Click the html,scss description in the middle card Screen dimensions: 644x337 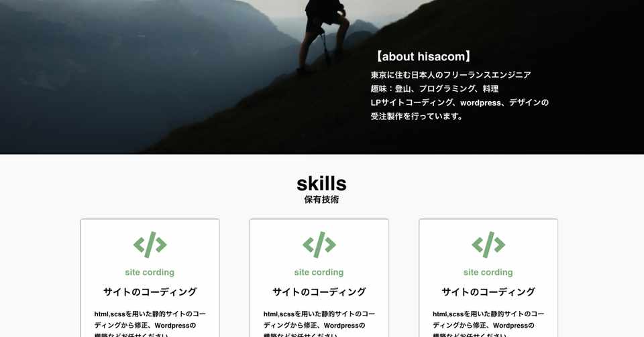pyautogui.click(x=319, y=324)
